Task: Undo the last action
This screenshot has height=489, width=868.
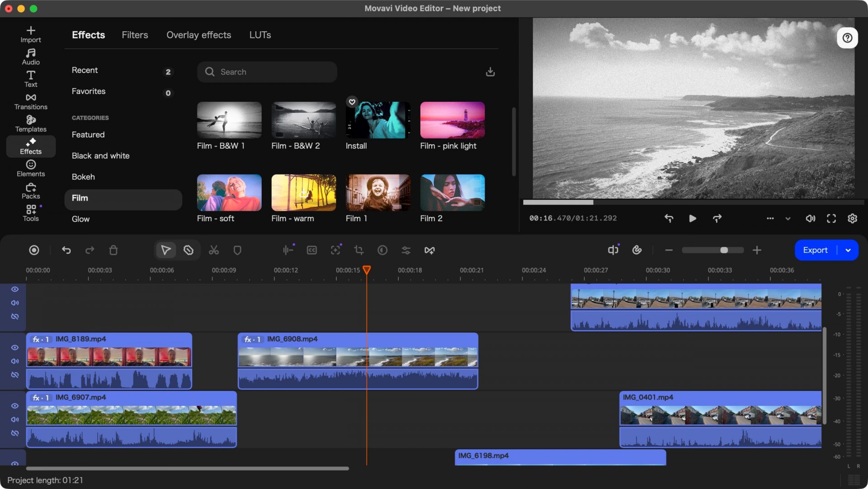Action: point(66,250)
